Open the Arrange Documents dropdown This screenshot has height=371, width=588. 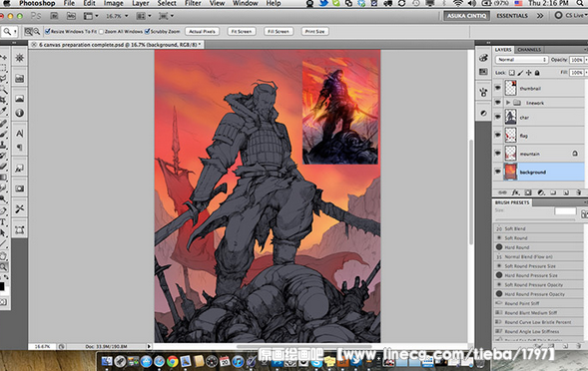[143, 16]
